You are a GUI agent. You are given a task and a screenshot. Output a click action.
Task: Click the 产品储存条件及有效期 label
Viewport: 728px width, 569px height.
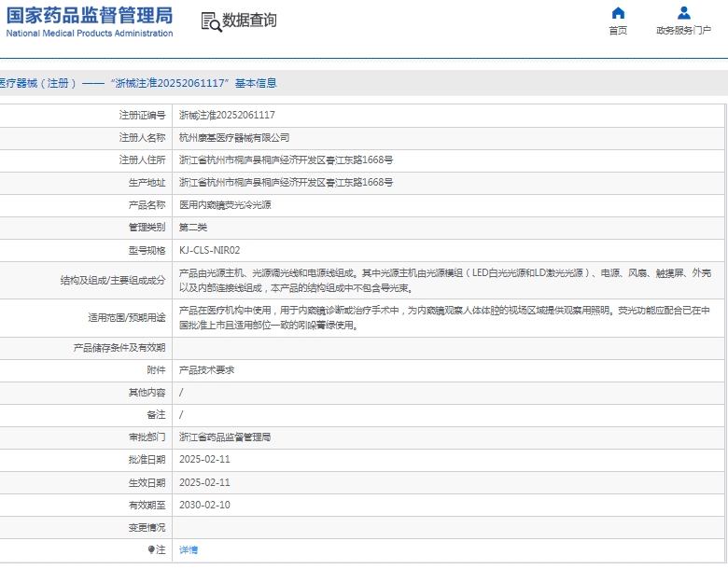[x=119, y=348]
